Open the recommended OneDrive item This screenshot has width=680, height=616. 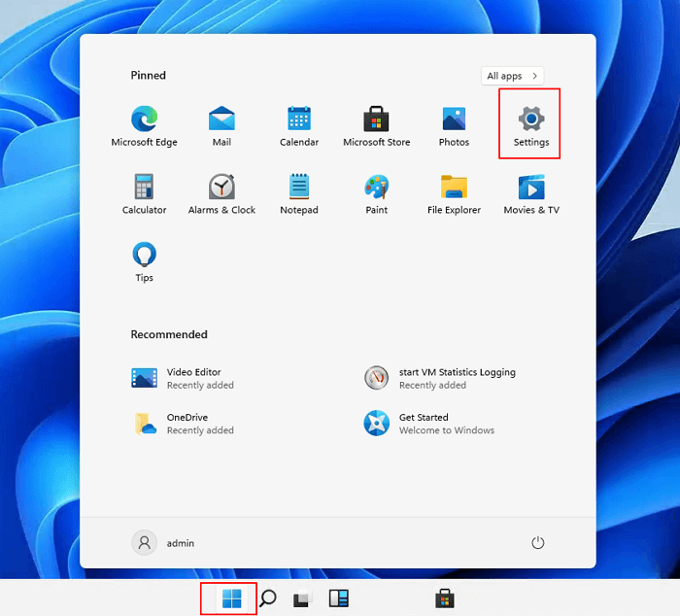click(185, 424)
